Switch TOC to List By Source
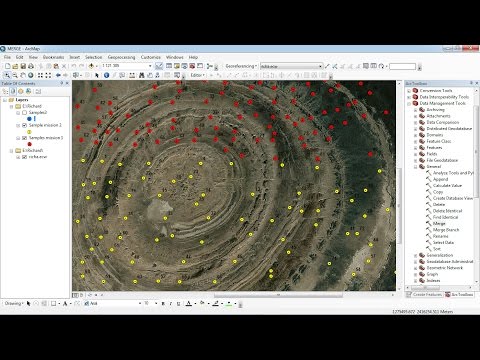Viewport: 480px width, 360px height. (x=13, y=91)
